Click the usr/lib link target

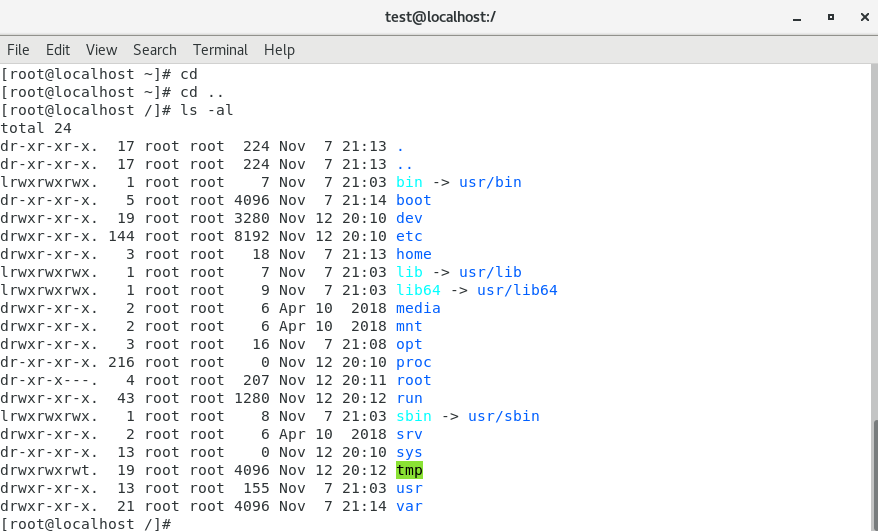(x=491, y=272)
